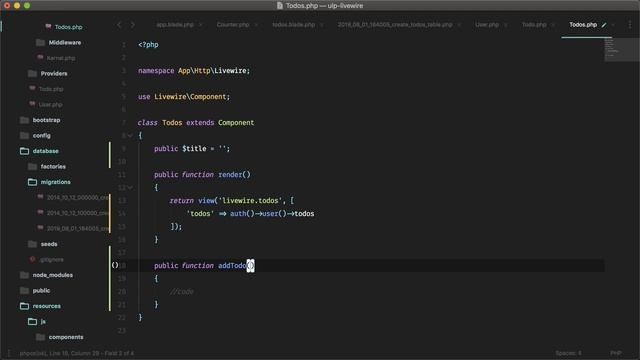
Task: Close the Todo.php tab
Action: [553, 25]
